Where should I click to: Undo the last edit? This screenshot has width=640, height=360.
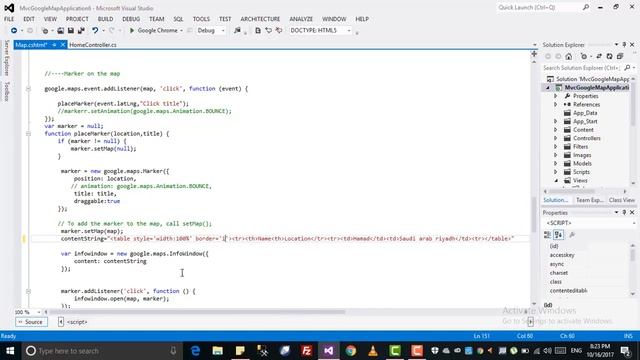tap(95, 31)
